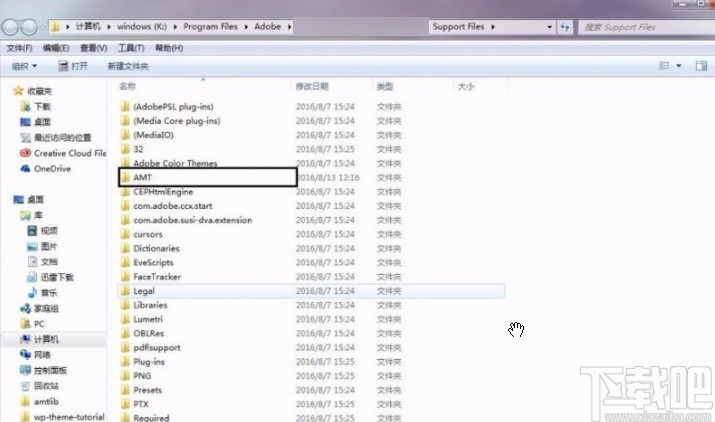Click the refresh button beside address bar
715x422 pixels.
(565, 27)
